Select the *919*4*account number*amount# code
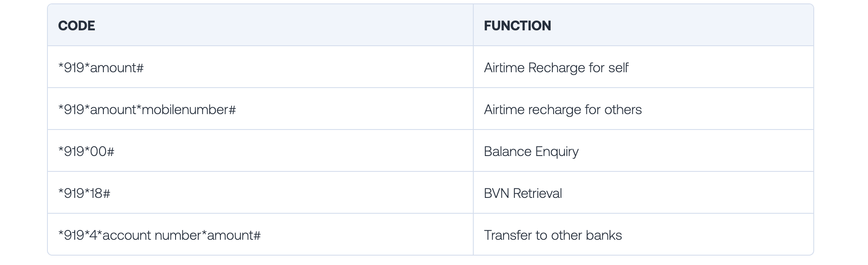 [159, 235]
